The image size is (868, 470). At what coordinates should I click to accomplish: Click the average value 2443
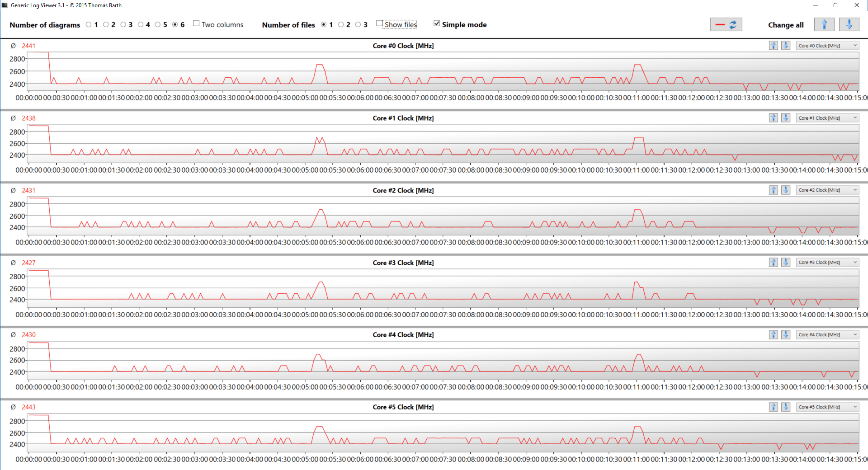pos(28,407)
